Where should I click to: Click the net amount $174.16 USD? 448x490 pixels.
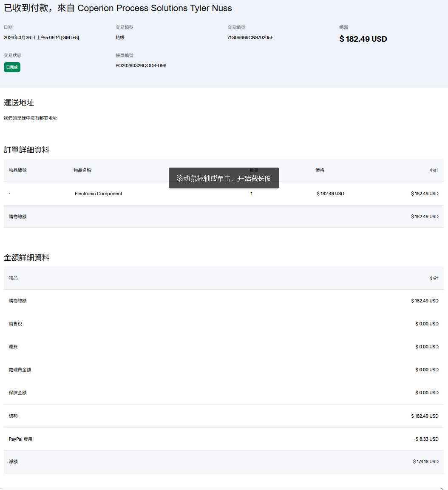coord(425,462)
